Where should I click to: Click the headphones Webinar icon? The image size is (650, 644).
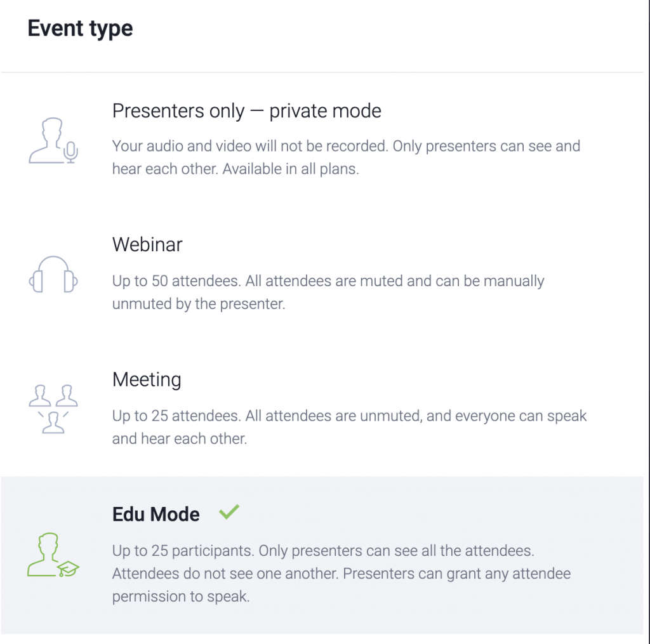[x=53, y=274]
